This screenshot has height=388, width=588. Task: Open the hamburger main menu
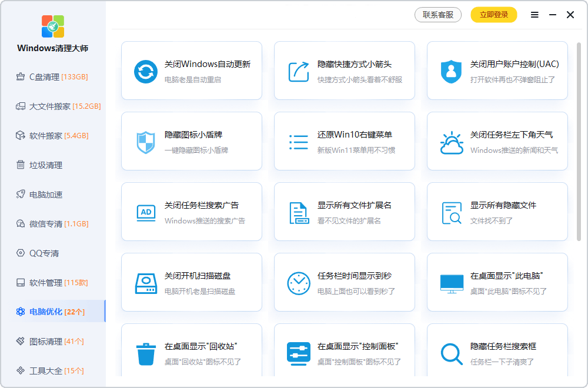534,15
